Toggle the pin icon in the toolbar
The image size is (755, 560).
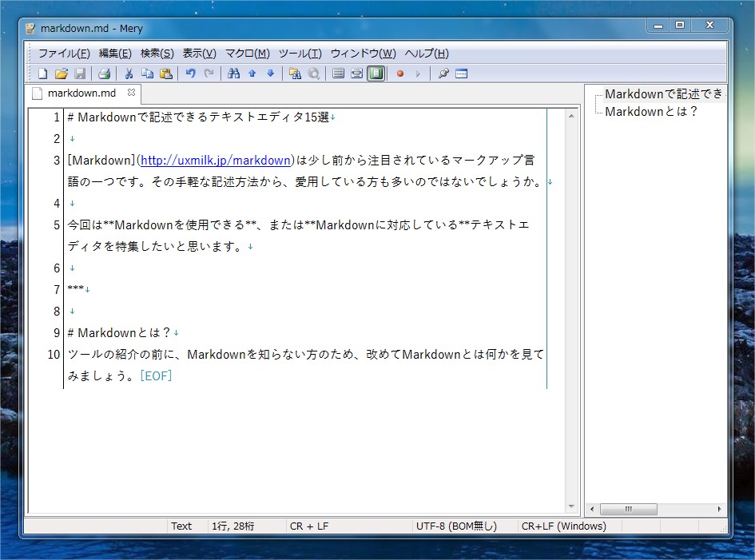(443, 73)
